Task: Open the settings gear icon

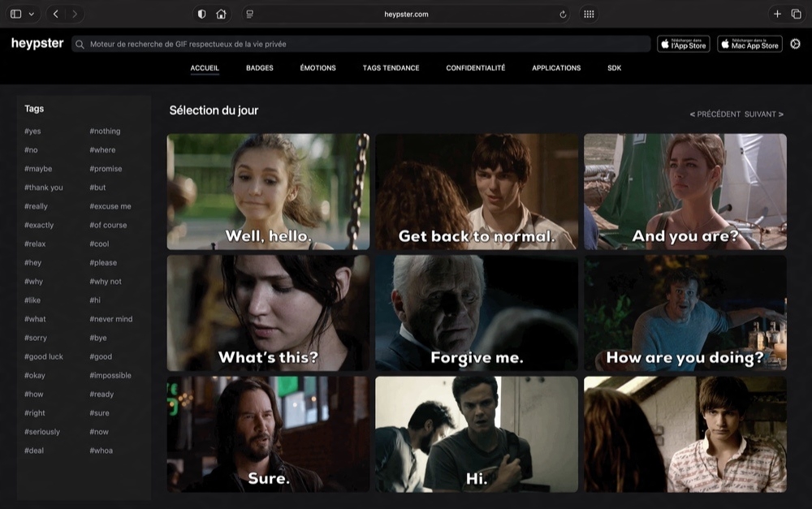Action: point(796,44)
